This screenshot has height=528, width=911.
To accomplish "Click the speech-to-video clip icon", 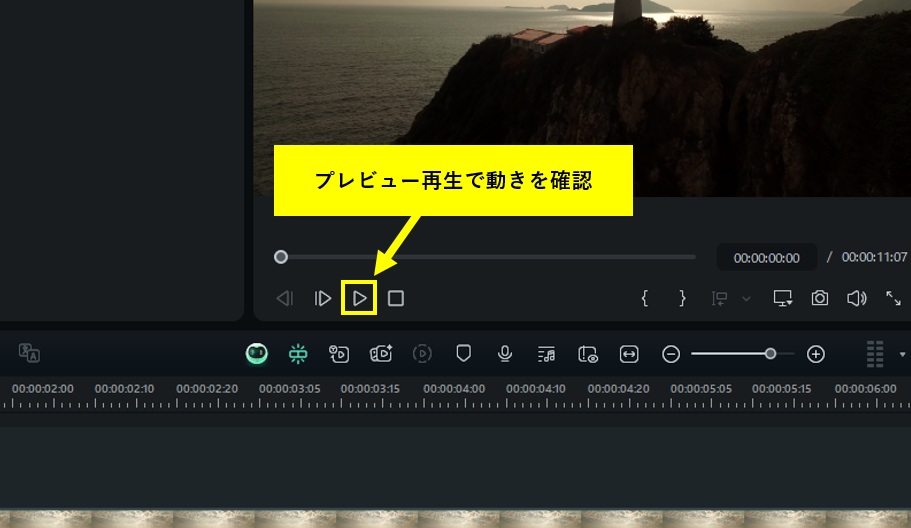I will click(x=339, y=354).
